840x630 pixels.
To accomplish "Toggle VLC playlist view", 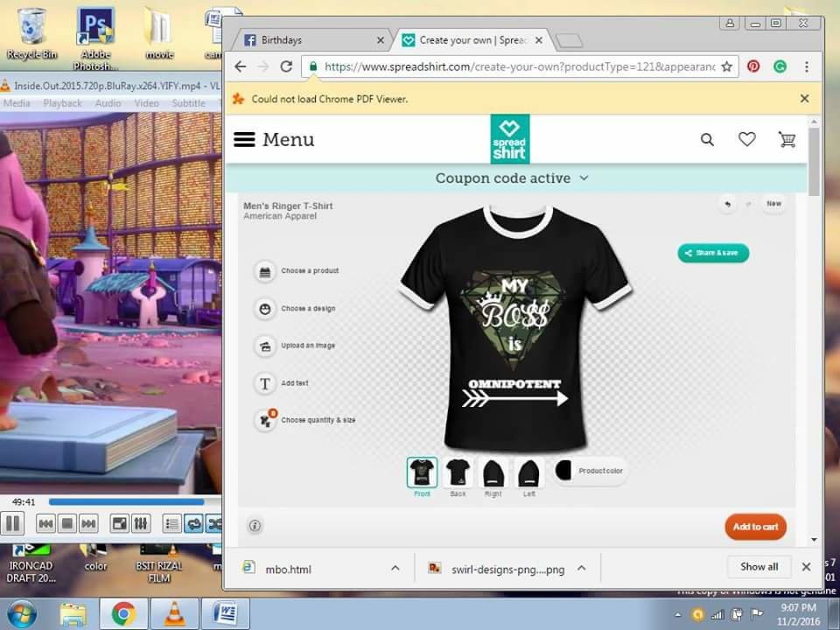I will click(x=172, y=523).
